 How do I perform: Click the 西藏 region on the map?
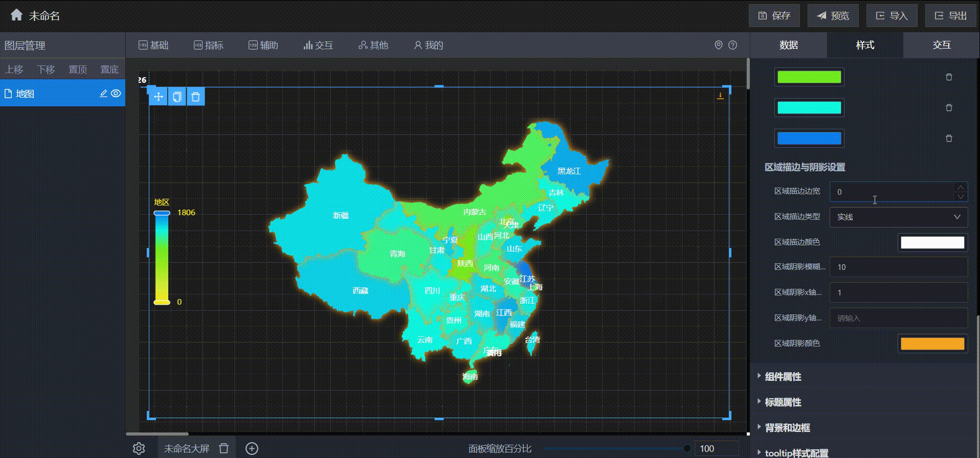pos(360,290)
